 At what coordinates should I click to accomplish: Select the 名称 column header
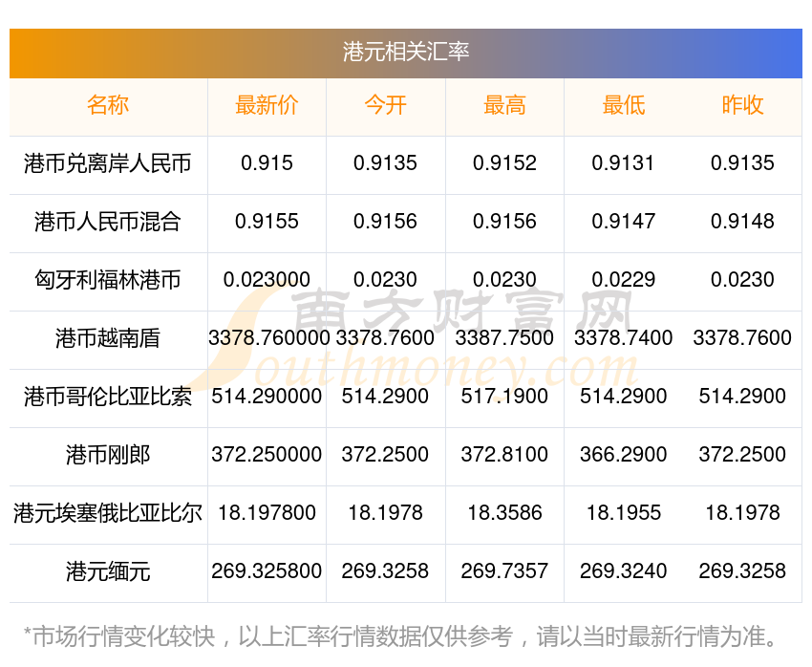pyautogui.click(x=108, y=105)
